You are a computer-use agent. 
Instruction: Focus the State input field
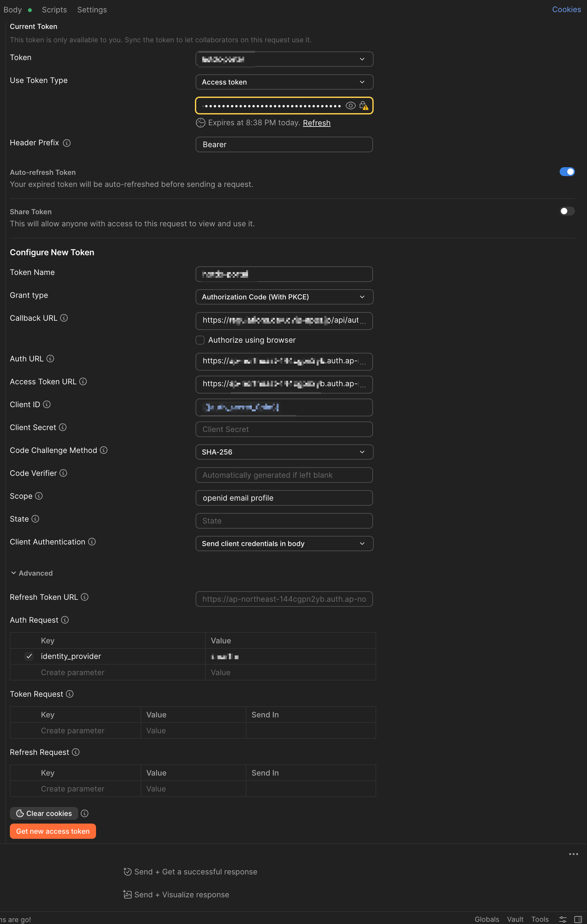284,521
